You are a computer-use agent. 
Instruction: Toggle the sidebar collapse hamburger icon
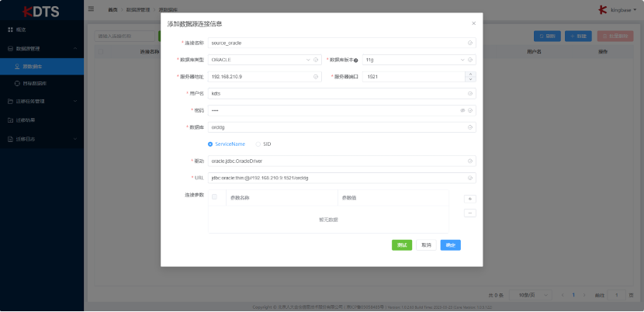91,9
